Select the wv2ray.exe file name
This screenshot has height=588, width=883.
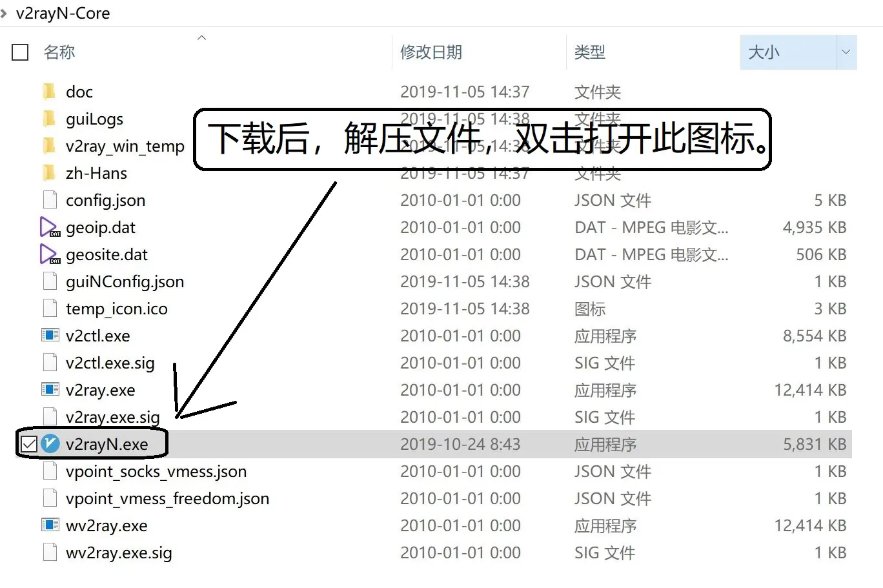coord(107,525)
